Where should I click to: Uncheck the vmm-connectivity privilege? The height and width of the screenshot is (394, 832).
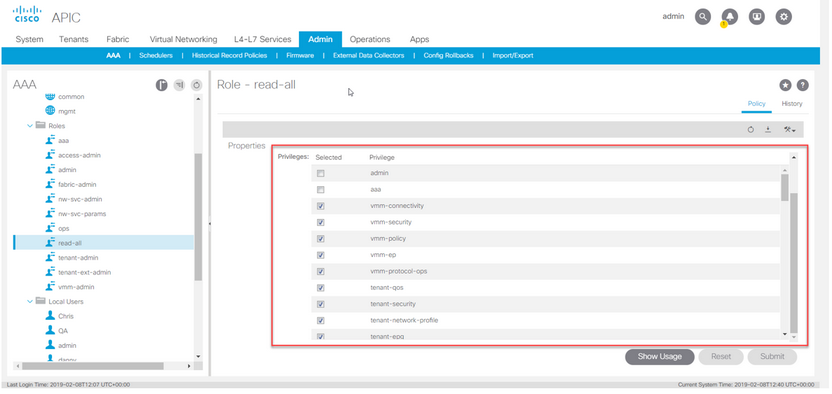click(x=320, y=206)
